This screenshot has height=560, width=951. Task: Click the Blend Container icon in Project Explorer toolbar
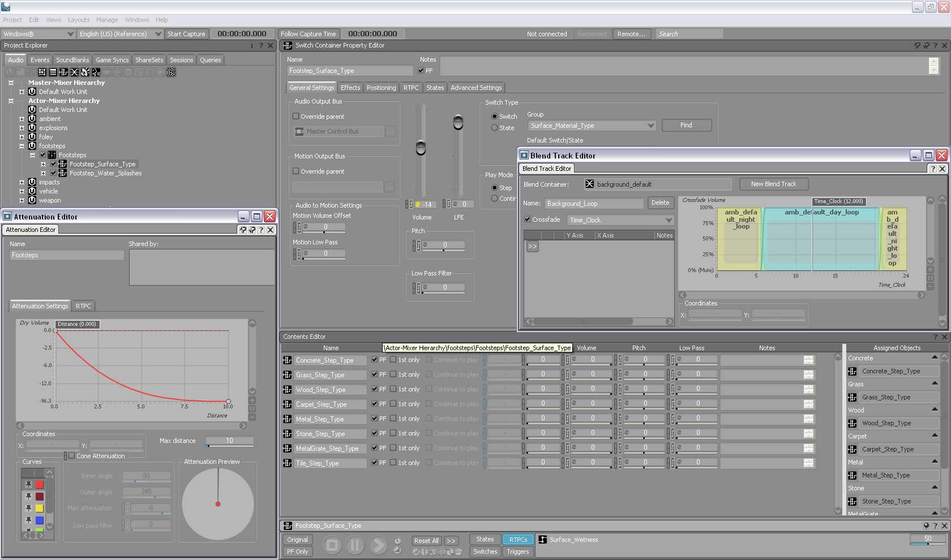click(74, 72)
